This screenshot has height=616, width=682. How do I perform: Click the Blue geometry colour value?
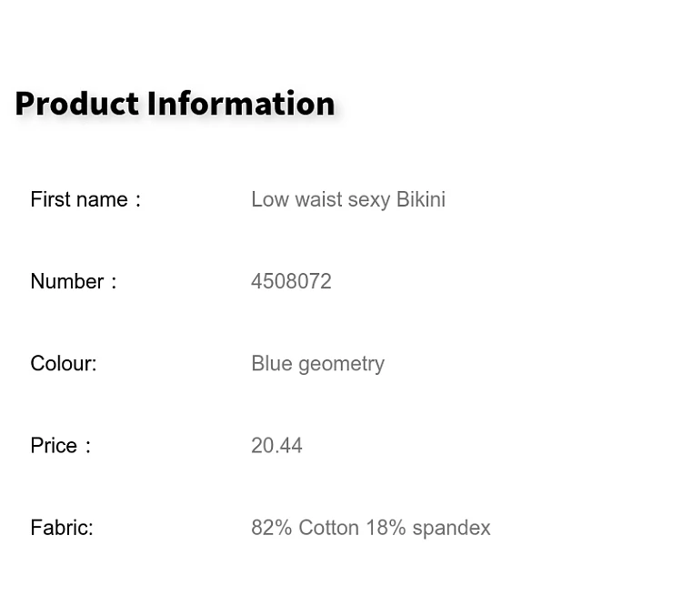[318, 364]
